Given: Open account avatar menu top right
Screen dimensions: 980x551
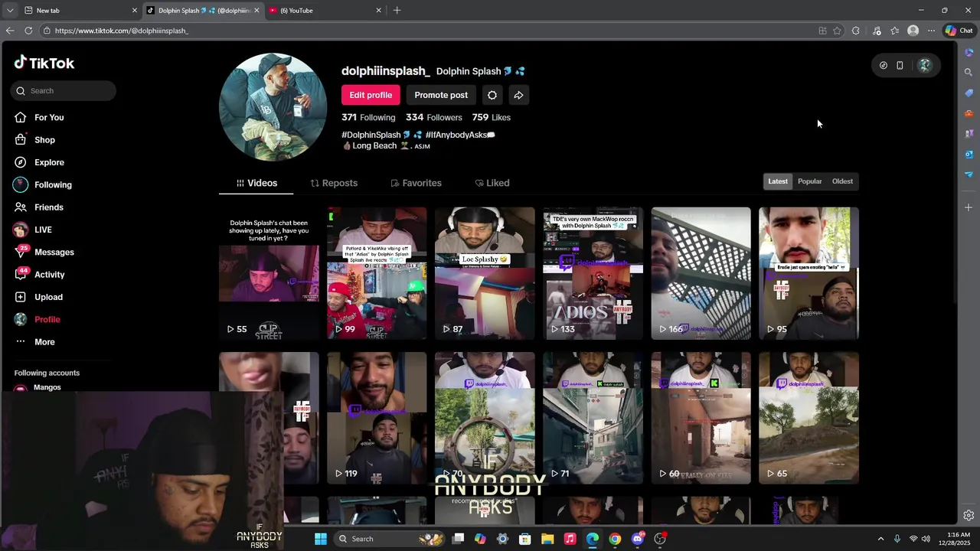Looking at the screenshot, I should pos(925,65).
